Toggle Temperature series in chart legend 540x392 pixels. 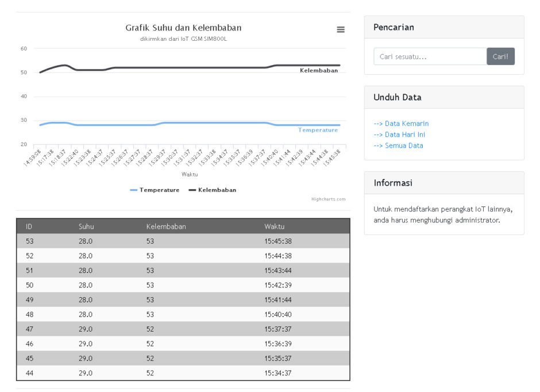155,190
